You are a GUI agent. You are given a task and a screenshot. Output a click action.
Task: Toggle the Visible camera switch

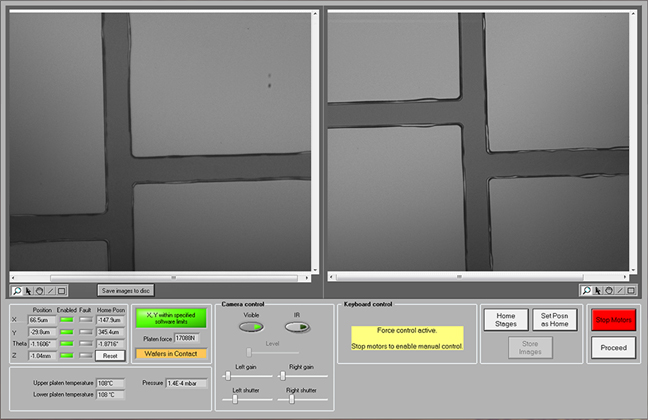[x=252, y=326]
